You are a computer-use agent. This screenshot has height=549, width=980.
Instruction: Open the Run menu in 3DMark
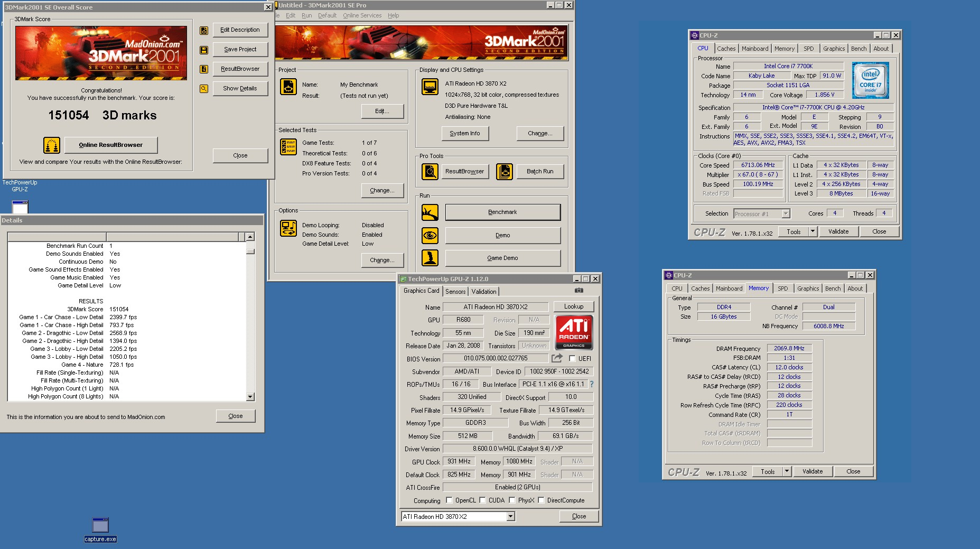click(306, 15)
